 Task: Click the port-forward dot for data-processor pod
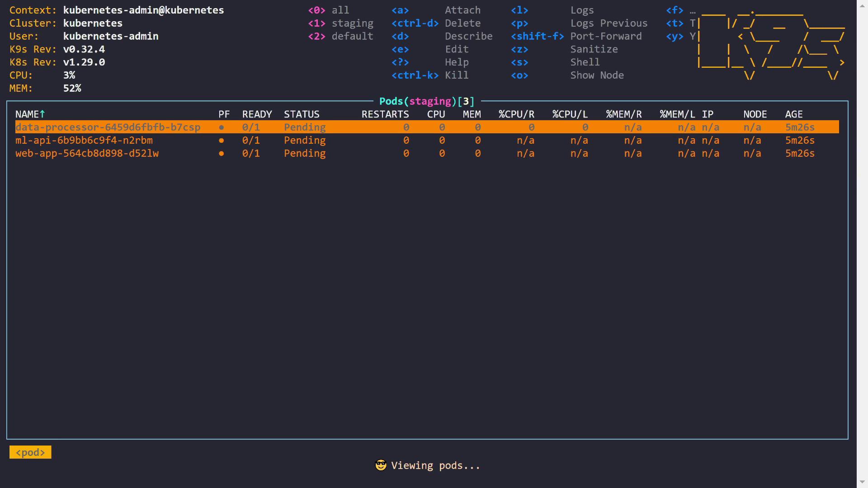[x=221, y=127]
